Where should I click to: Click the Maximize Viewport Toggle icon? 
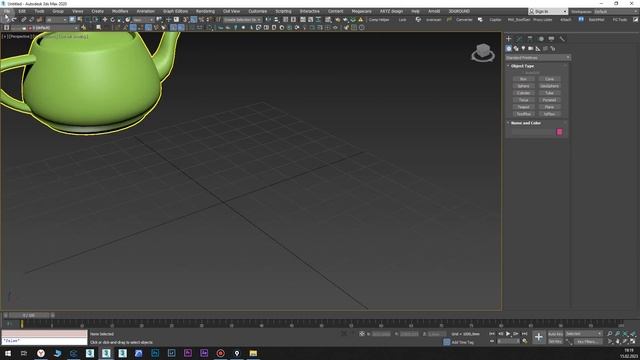[x=633, y=341]
